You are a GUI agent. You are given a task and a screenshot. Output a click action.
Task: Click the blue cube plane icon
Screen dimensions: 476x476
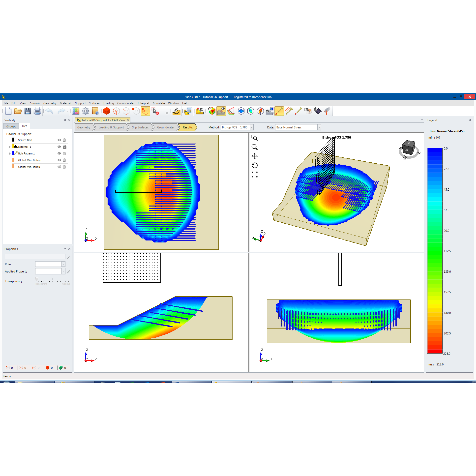pos(241,111)
